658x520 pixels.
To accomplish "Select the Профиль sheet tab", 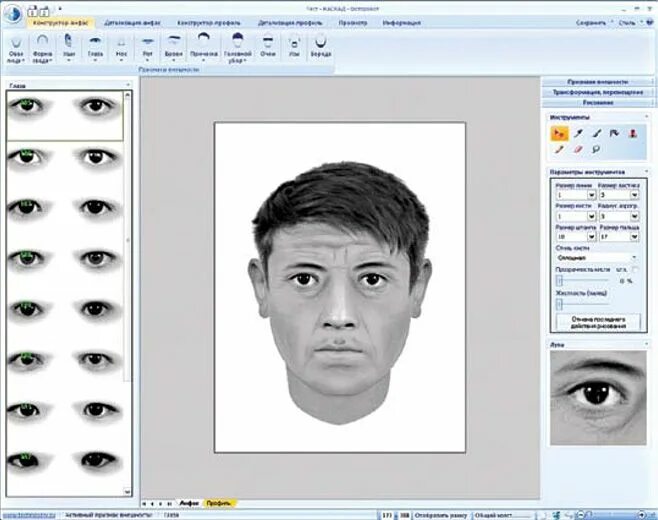I will [219, 503].
